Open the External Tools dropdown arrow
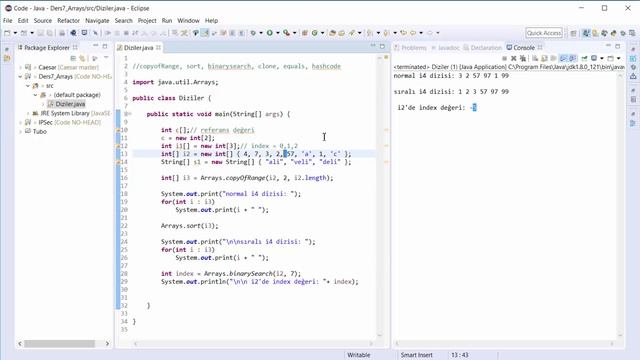This screenshot has width=640, height=360. coord(294,33)
